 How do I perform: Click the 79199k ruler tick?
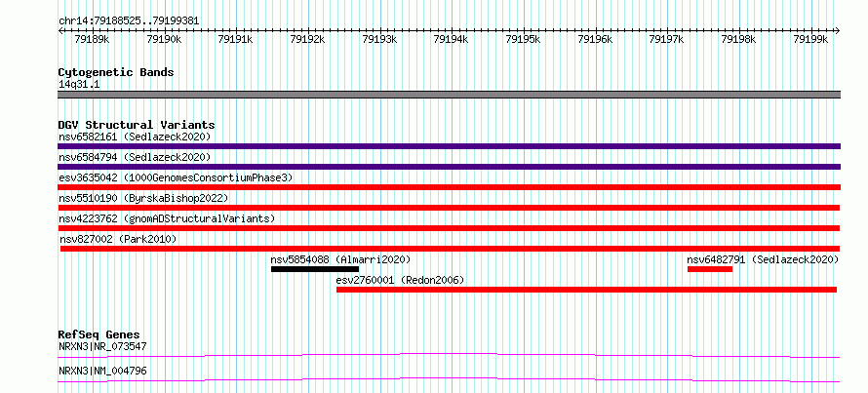click(x=811, y=39)
